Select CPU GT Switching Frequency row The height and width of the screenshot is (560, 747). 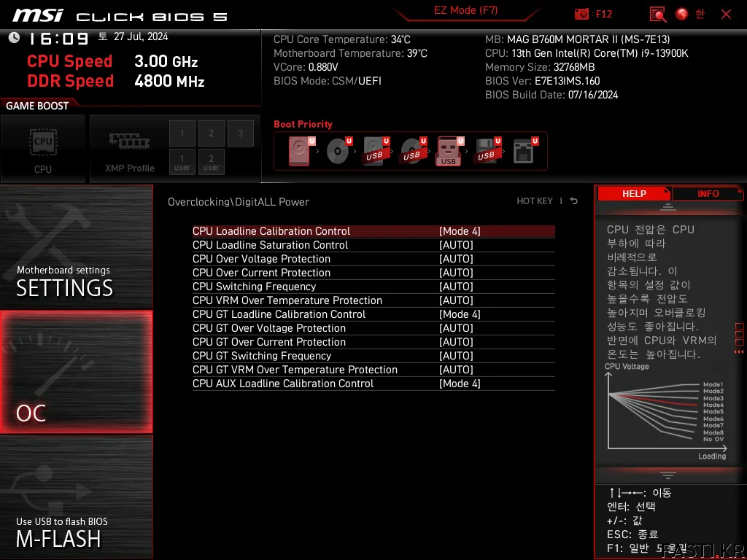tap(373, 356)
